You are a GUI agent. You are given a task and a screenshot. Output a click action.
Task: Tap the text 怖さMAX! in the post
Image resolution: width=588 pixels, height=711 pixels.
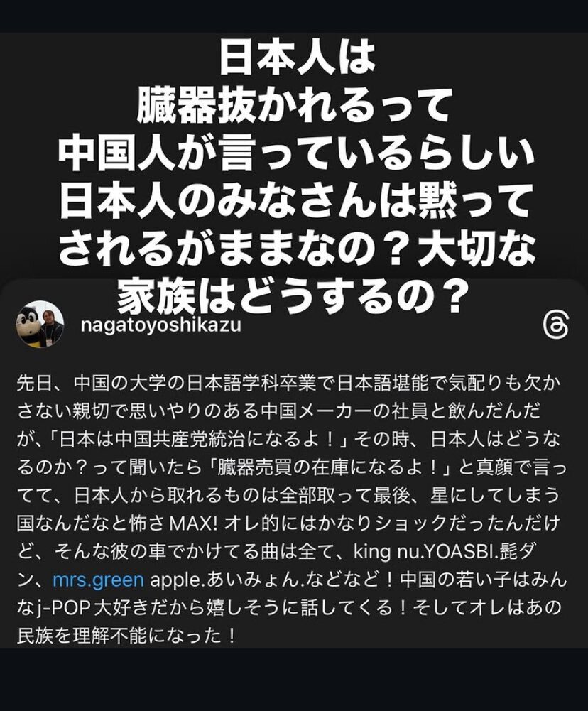(x=175, y=523)
